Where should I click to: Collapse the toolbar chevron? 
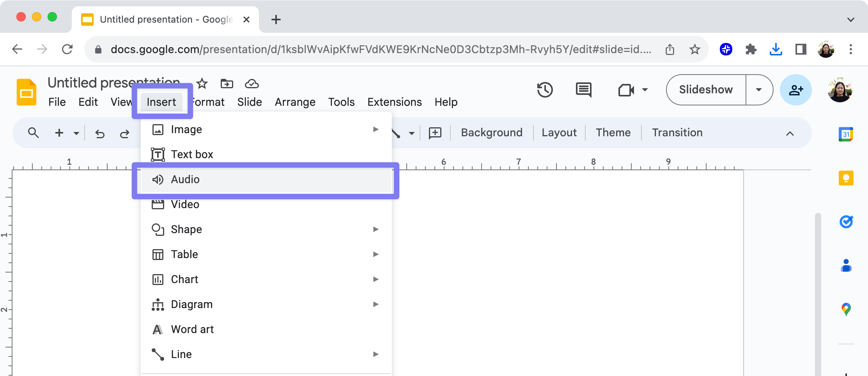pos(790,134)
